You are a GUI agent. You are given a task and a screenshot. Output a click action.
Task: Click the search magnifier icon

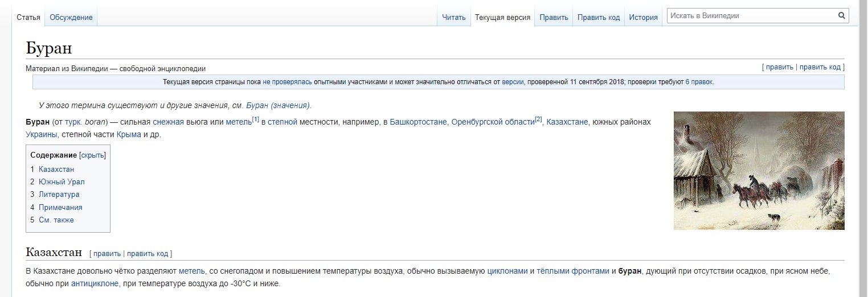[x=842, y=16]
